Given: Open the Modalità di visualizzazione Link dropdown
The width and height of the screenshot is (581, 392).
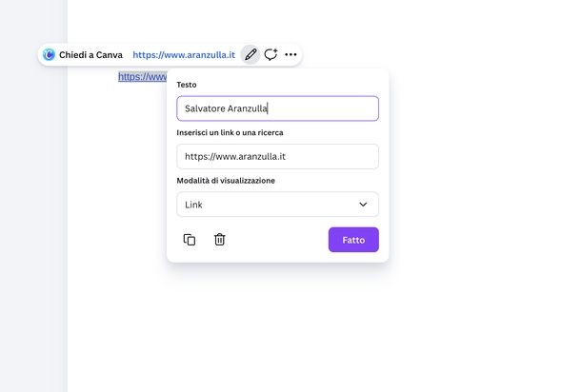Looking at the screenshot, I should click(x=267, y=205).
